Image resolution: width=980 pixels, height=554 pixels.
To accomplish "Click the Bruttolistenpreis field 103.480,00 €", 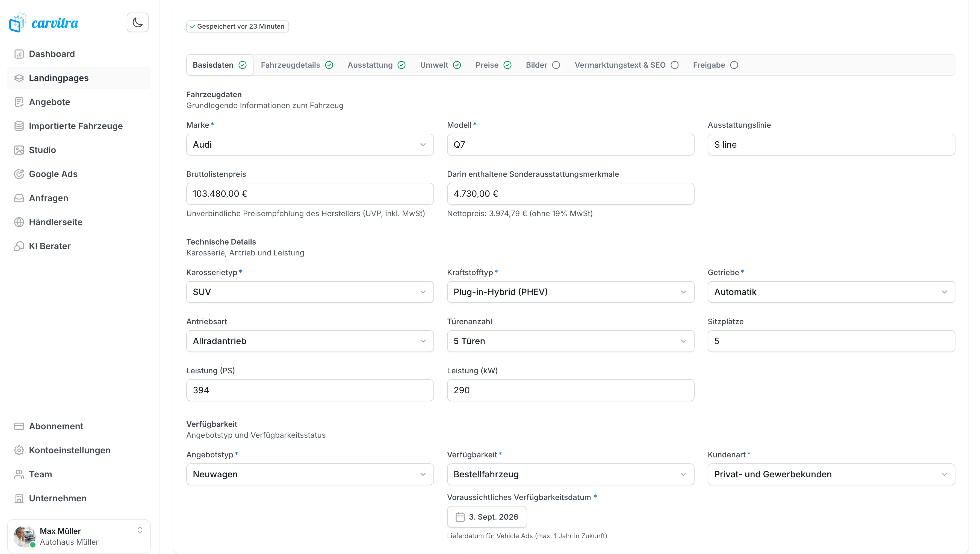I will tap(309, 194).
